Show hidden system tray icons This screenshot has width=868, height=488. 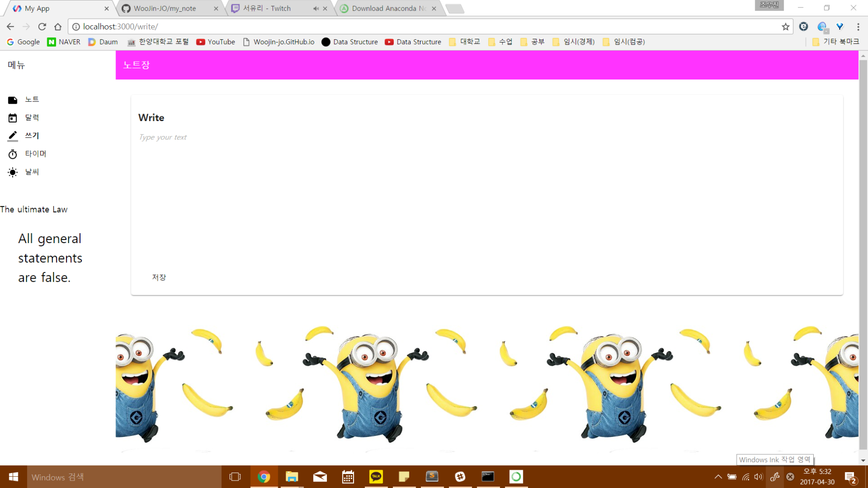point(718,477)
